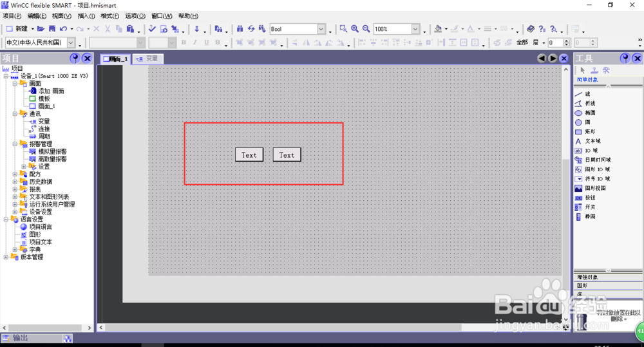Open the 100% zoom level dropdown
The width and height of the screenshot is (644, 347).
[x=415, y=29]
